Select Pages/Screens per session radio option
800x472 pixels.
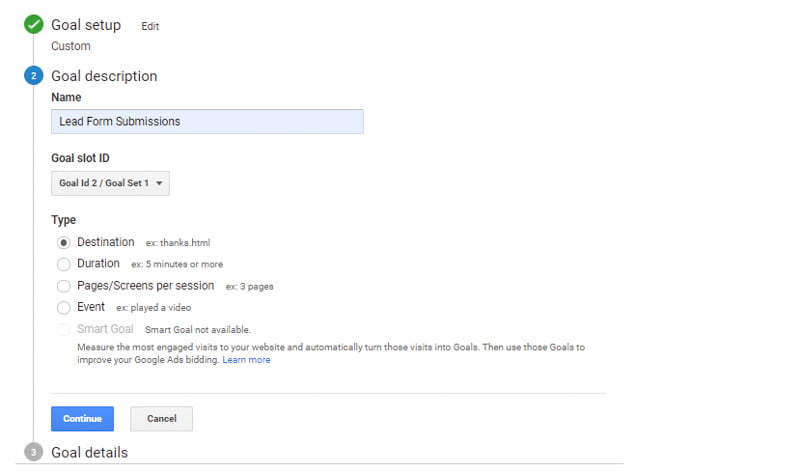click(64, 286)
